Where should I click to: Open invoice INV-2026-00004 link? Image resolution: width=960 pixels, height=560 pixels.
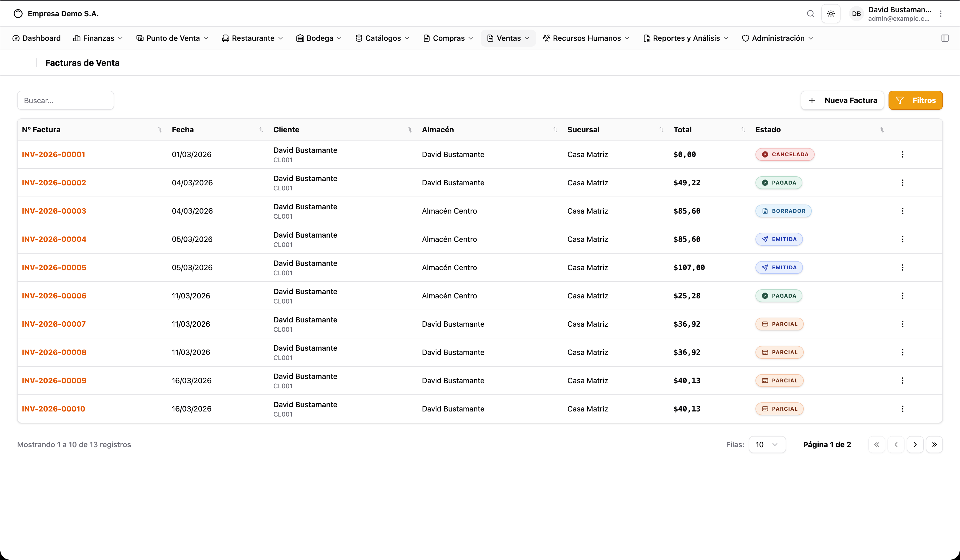pos(54,239)
